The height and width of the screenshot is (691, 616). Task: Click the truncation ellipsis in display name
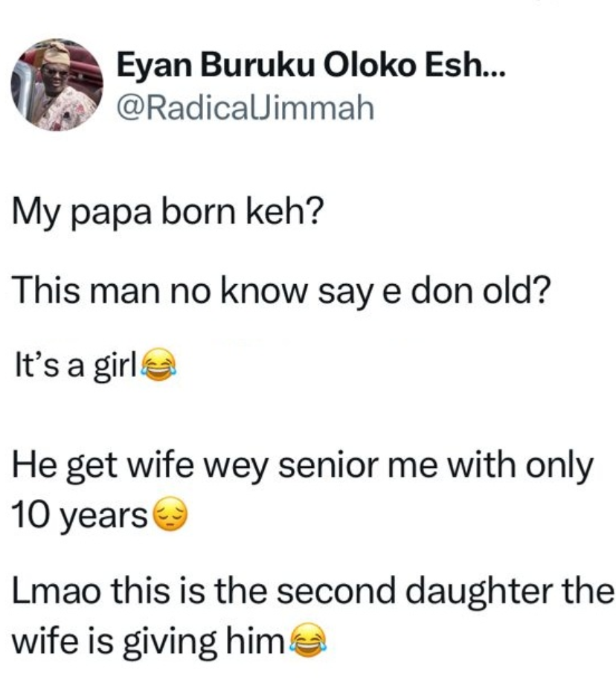tap(493, 71)
